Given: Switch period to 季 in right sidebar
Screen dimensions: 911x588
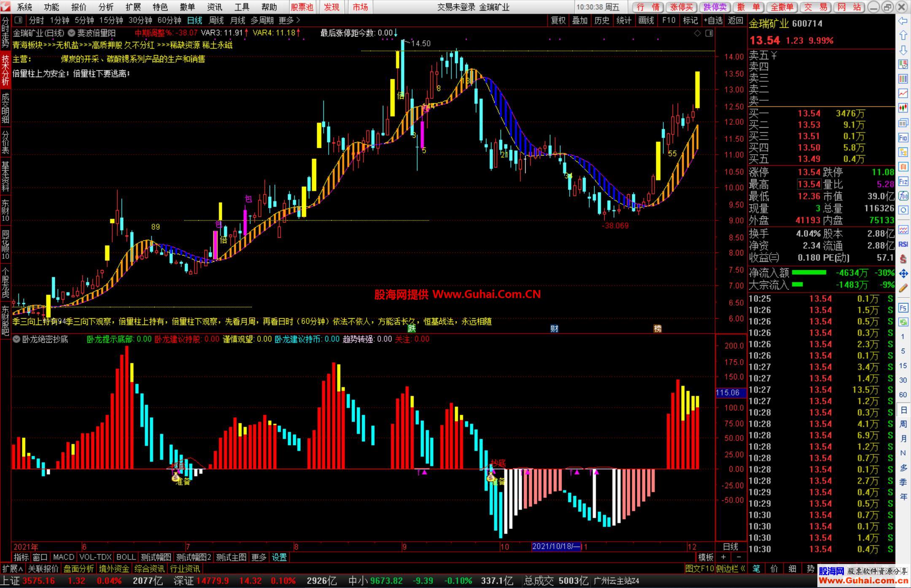Looking at the screenshot, I should tap(903, 482).
